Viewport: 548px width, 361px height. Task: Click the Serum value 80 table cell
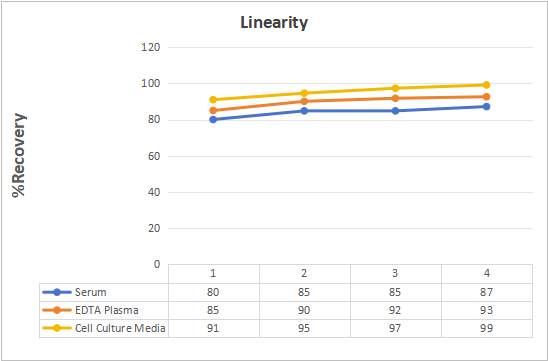pos(213,292)
